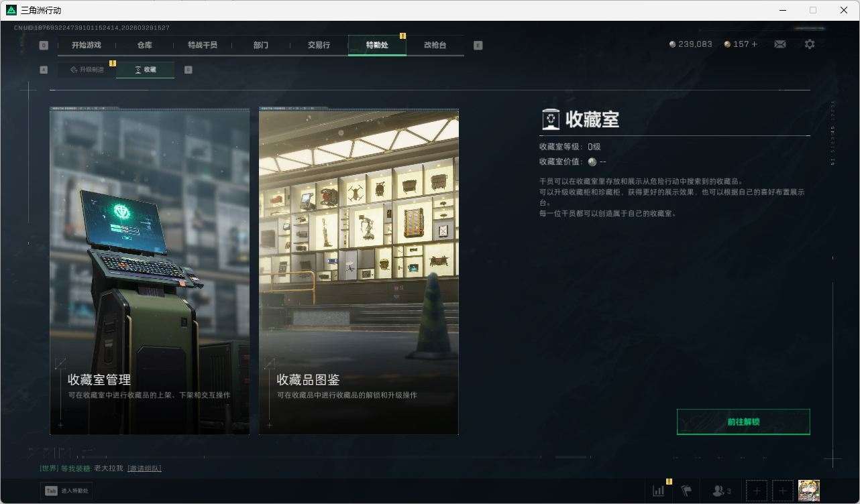The width and height of the screenshot is (860, 504).
Task: Click the gold currency icon showing 157
Action: (x=727, y=44)
